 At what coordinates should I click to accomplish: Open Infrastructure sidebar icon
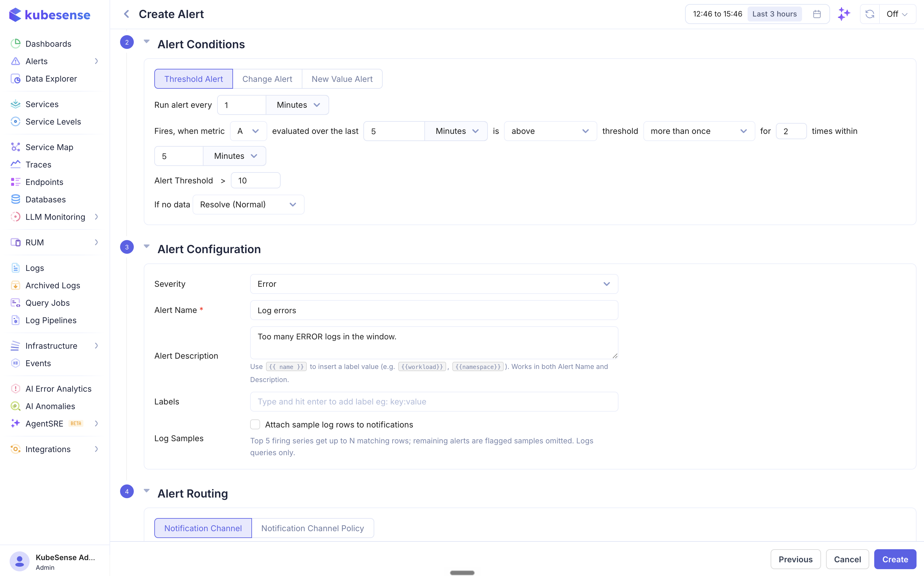click(x=16, y=346)
